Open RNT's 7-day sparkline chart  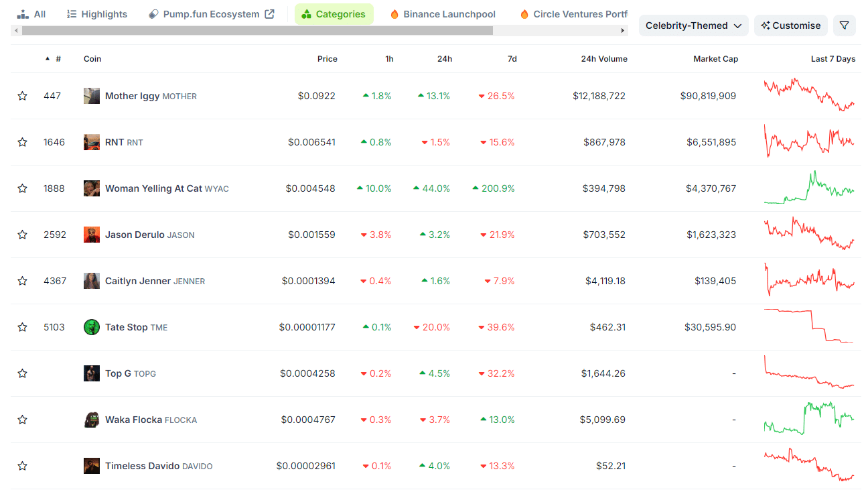coord(809,141)
